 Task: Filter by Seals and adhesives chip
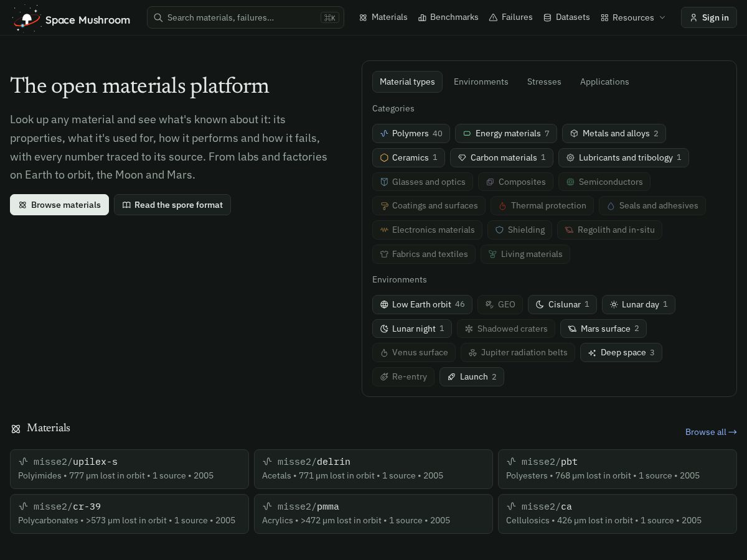point(652,205)
